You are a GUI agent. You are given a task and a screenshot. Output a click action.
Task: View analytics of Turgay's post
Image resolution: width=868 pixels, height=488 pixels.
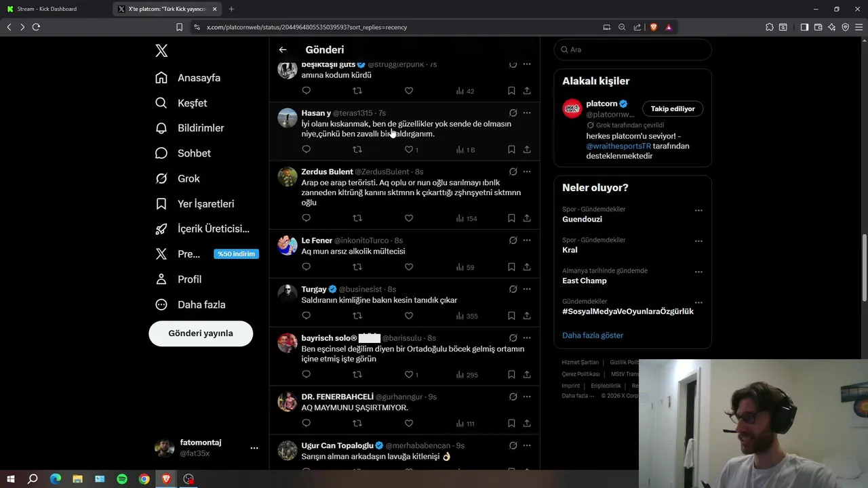coord(467,316)
